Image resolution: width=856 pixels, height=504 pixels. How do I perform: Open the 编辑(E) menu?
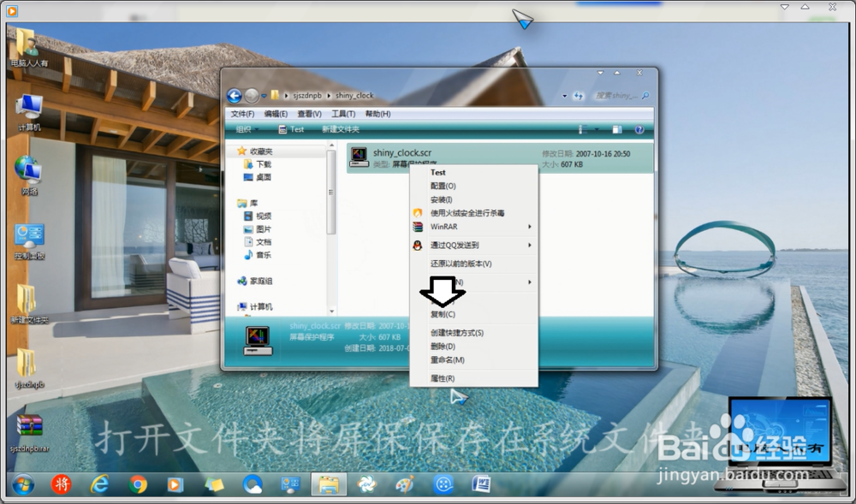coord(276,114)
